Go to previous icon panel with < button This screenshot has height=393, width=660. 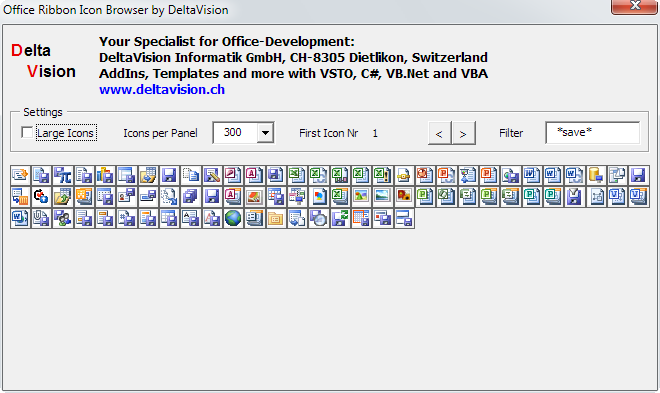(439, 133)
